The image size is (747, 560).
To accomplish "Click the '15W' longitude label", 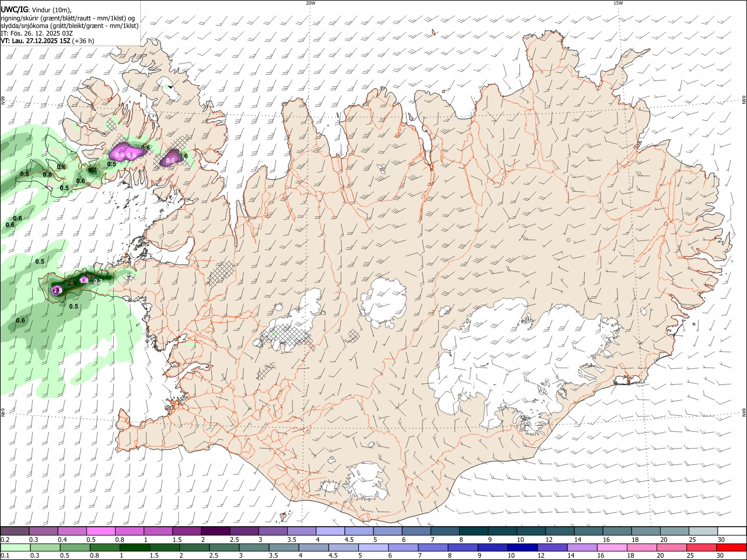I will pyautogui.click(x=618, y=3).
